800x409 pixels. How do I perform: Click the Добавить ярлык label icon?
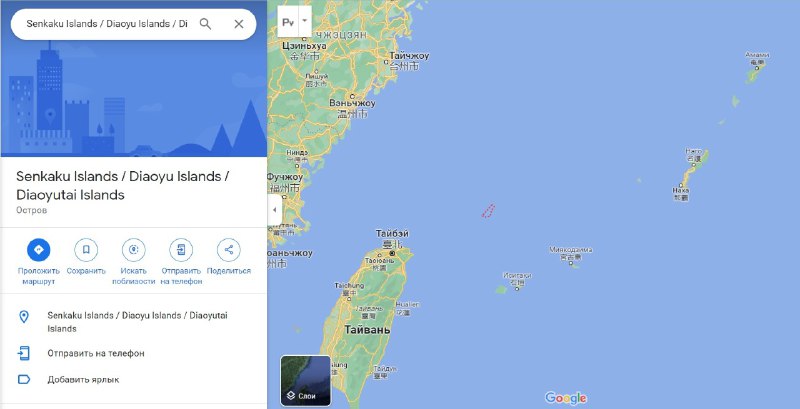[x=24, y=379]
